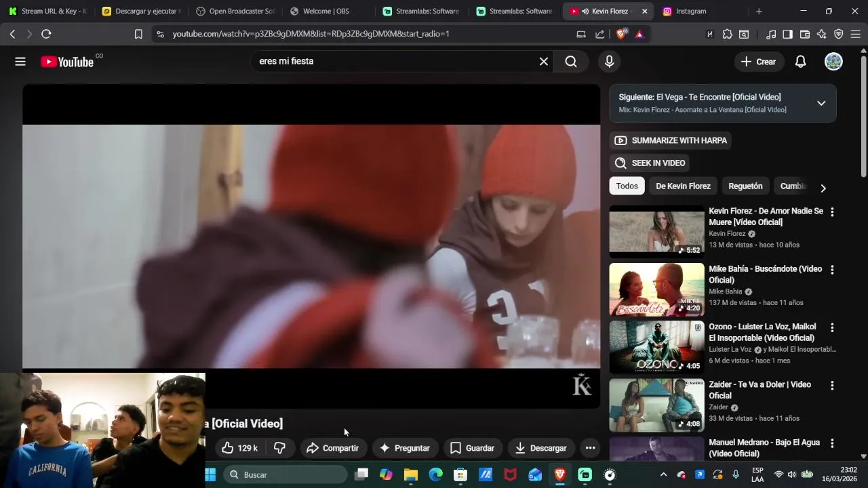Click SEEK IN VIDEO
The width and height of the screenshot is (868, 488).
point(650,163)
